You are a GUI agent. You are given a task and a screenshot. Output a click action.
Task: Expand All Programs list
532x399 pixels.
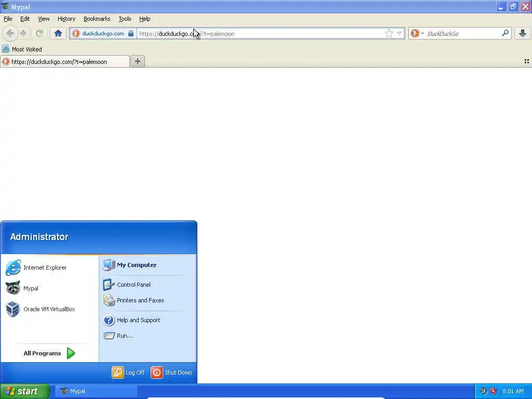click(x=49, y=353)
